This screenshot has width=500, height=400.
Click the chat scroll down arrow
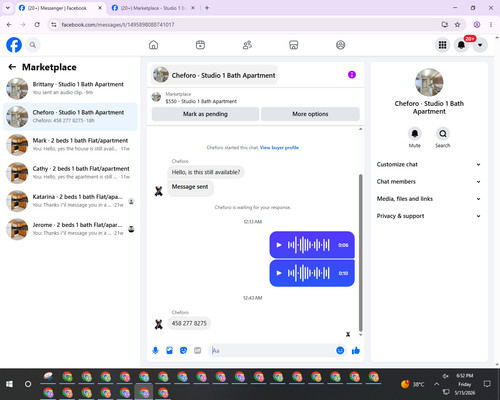click(360, 335)
